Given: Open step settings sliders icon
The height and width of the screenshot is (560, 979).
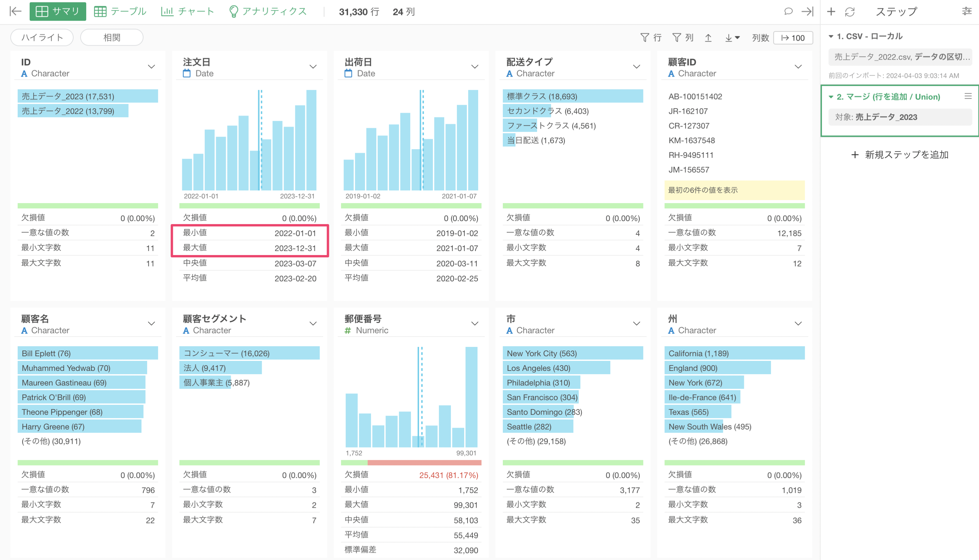Looking at the screenshot, I should click(x=966, y=12).
